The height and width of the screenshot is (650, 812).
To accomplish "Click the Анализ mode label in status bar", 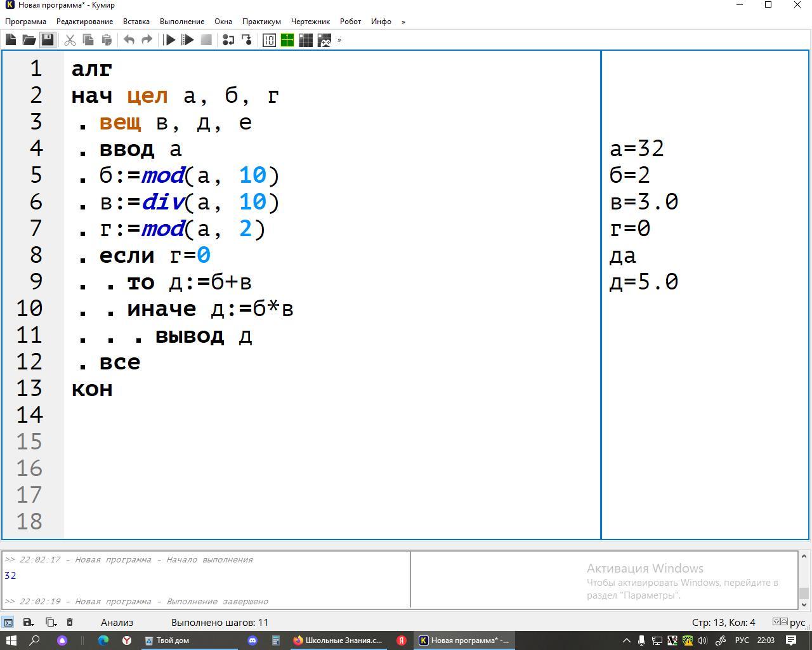I will [117, 622].
